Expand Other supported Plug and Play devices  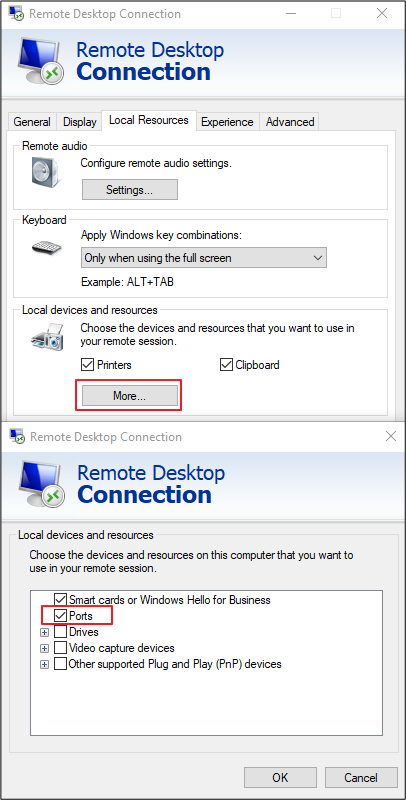tap(44, 664)
